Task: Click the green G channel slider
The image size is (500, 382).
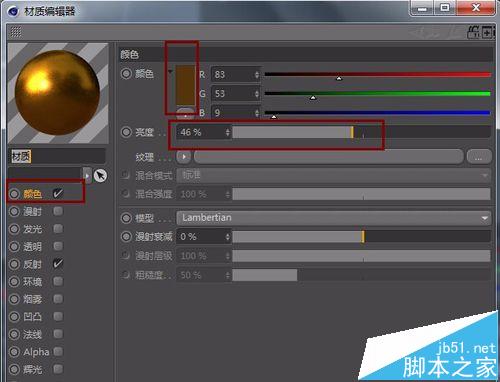Action: coord(377,94)
